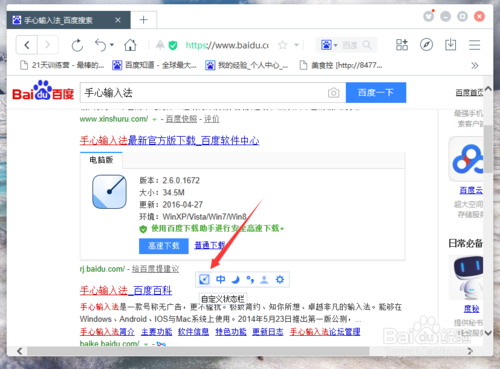
Task: Select the 手心输入法_百度搜索 tab
Action: click(68, 20)
